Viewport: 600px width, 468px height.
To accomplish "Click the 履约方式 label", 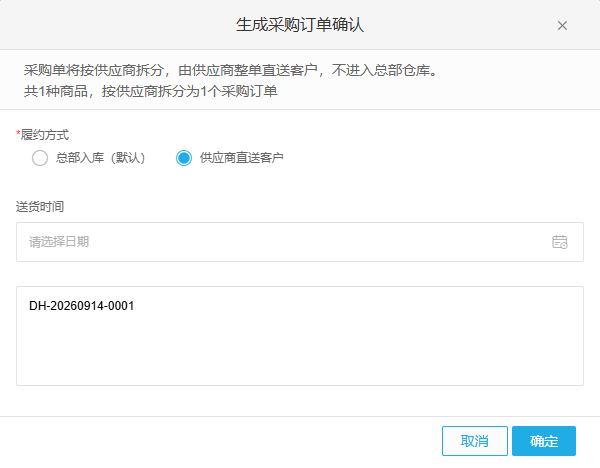I will tap(44, 135).
